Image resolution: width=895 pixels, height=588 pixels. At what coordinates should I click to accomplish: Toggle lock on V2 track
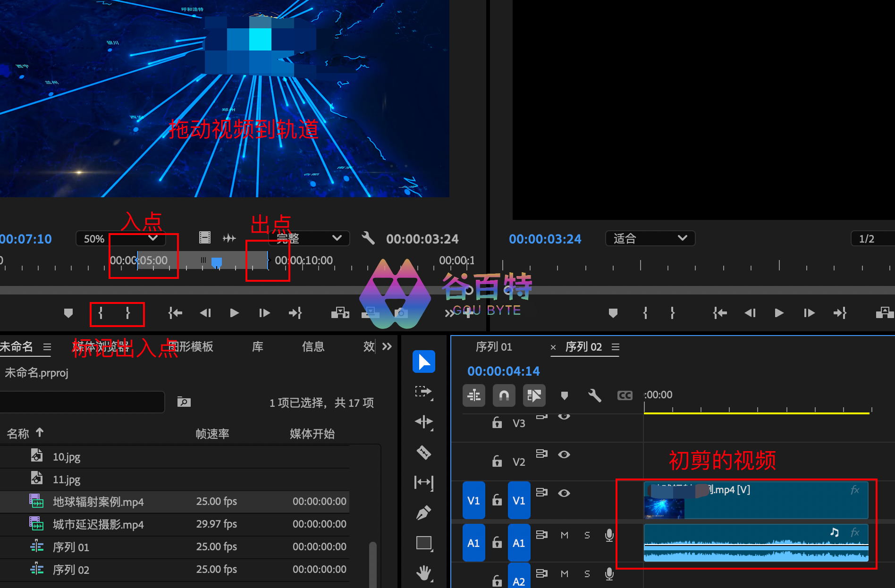[x=497, y=461]
